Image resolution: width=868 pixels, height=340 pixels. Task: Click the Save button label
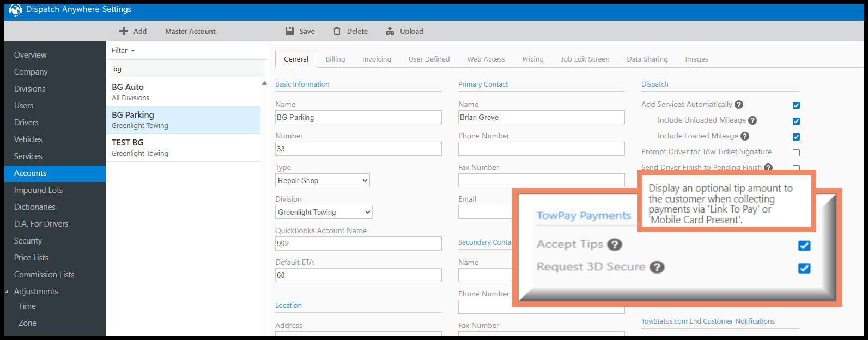click(307, 31)
